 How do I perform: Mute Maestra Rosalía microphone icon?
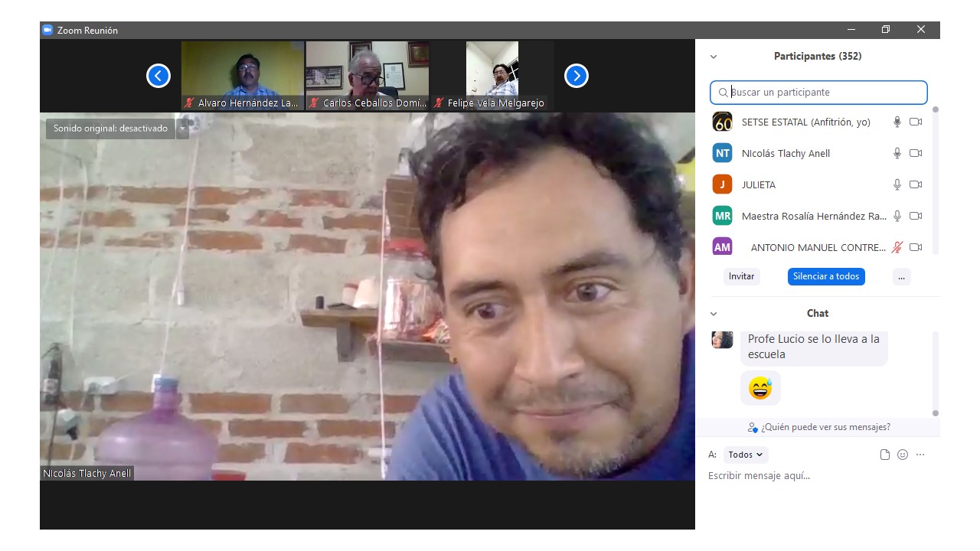click(897, 216)
